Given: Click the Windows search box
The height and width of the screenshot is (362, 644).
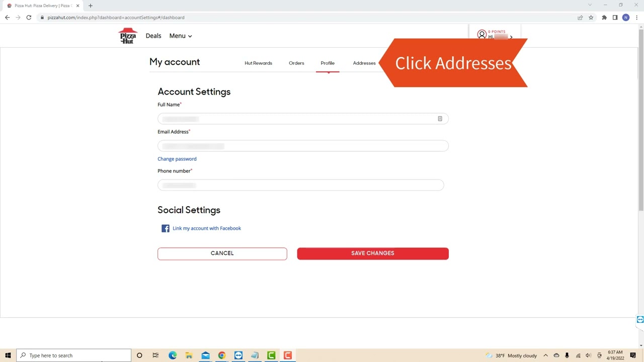Looking at the screenshot, I should (74, 355).
